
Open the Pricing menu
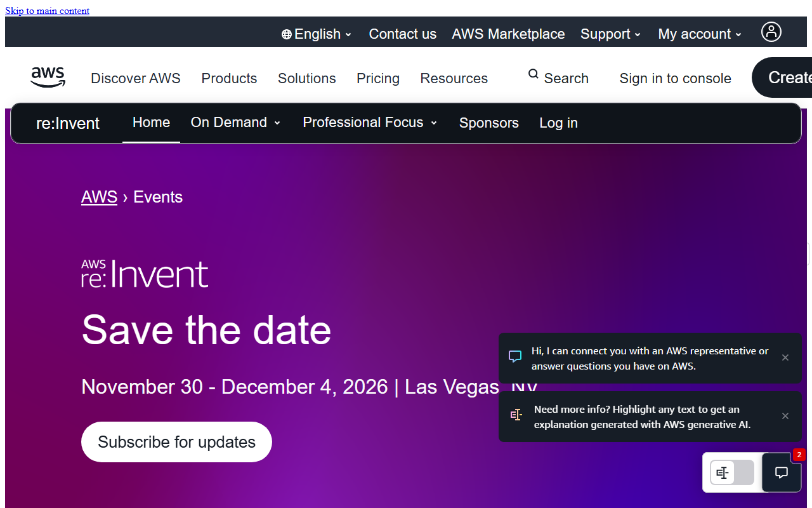378,78
